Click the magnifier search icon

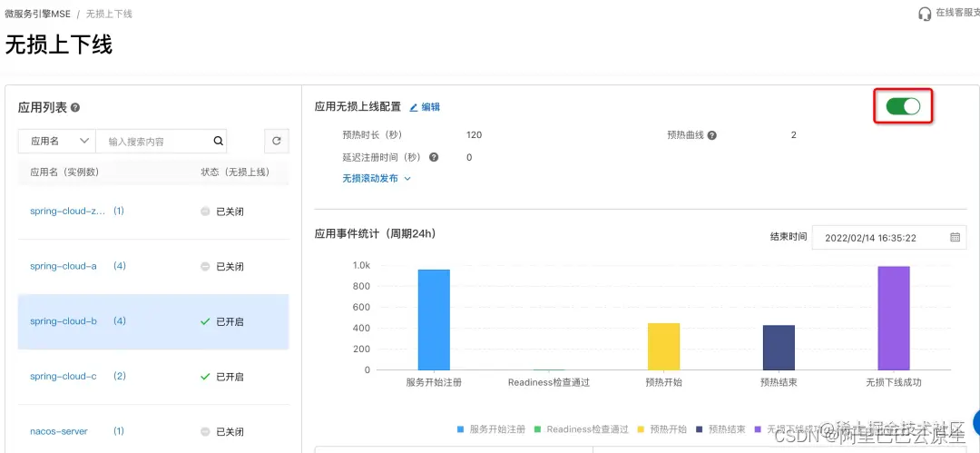[218, 142]
